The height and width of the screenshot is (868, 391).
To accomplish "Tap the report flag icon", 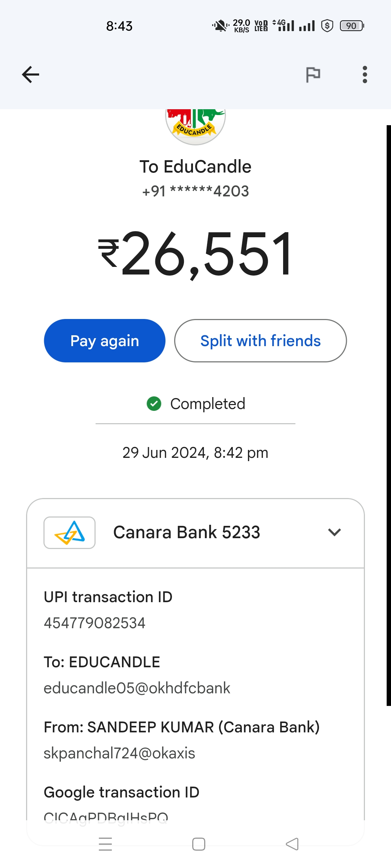I will coord(313,75).
